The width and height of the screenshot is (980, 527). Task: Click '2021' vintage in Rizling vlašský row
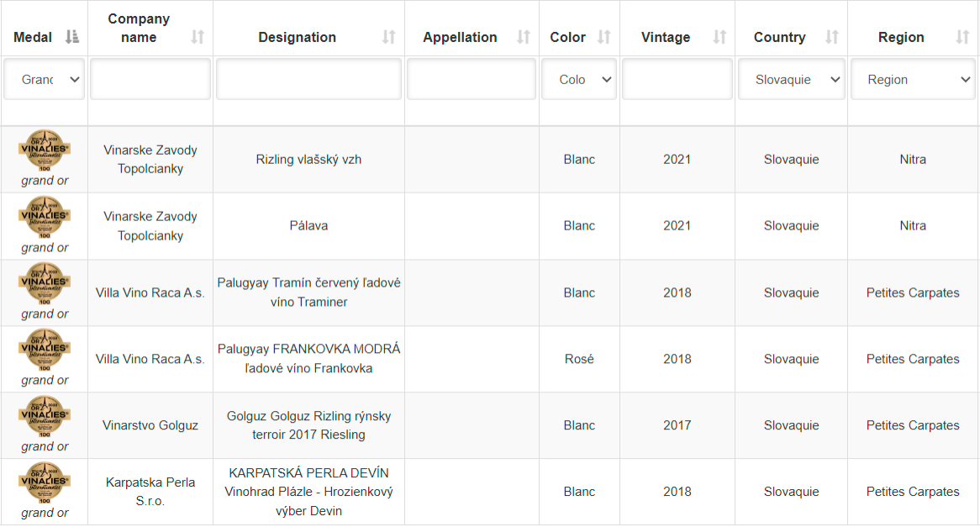click(x=677, y=160)
